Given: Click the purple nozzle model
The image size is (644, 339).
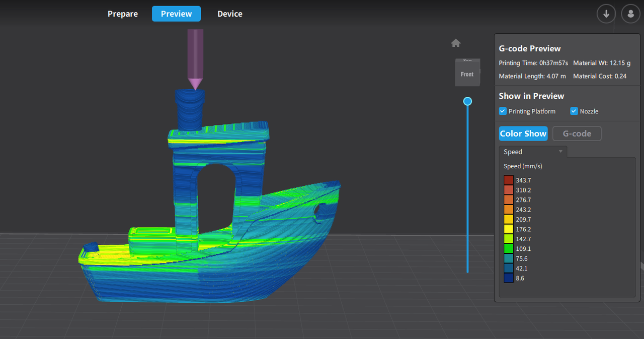Looking at the screenshot, I should [195, 59].
